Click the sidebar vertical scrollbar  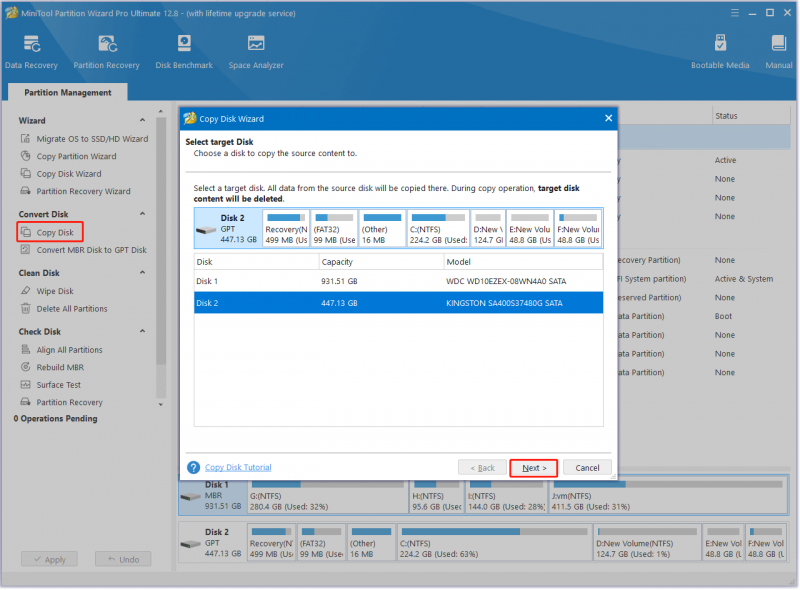[x=161, y=240]
